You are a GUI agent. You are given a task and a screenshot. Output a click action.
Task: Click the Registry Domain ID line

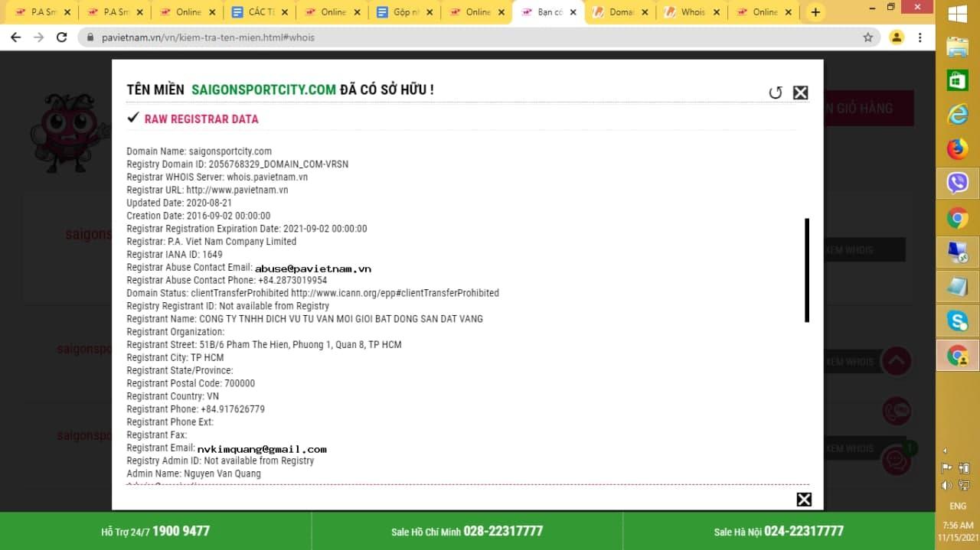[237, 164]
